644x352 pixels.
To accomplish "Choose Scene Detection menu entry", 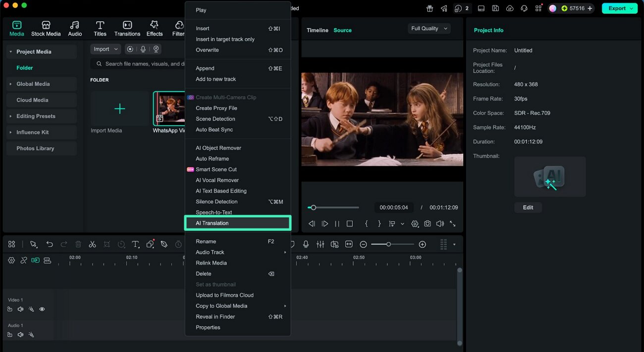I will tap(238, 119).
